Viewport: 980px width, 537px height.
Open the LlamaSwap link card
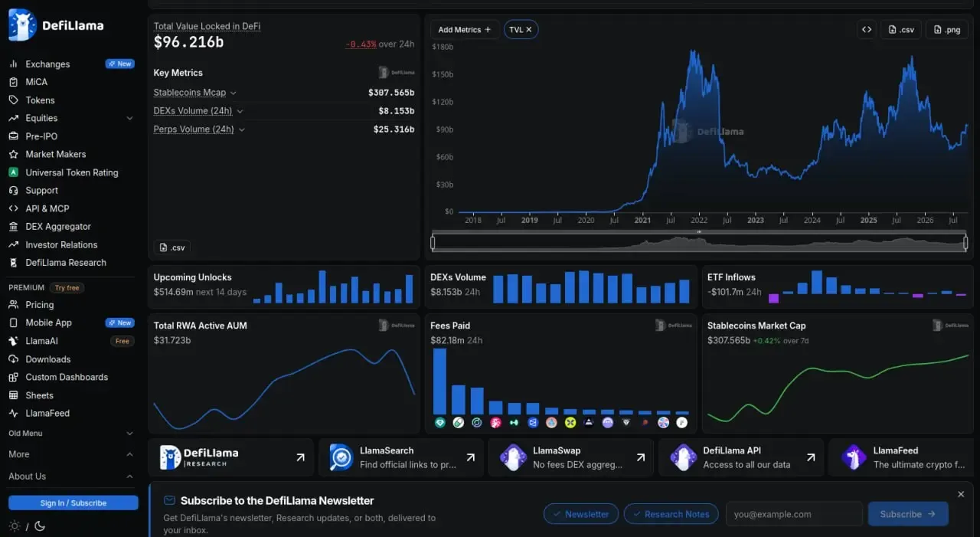[x=571, y=457]
